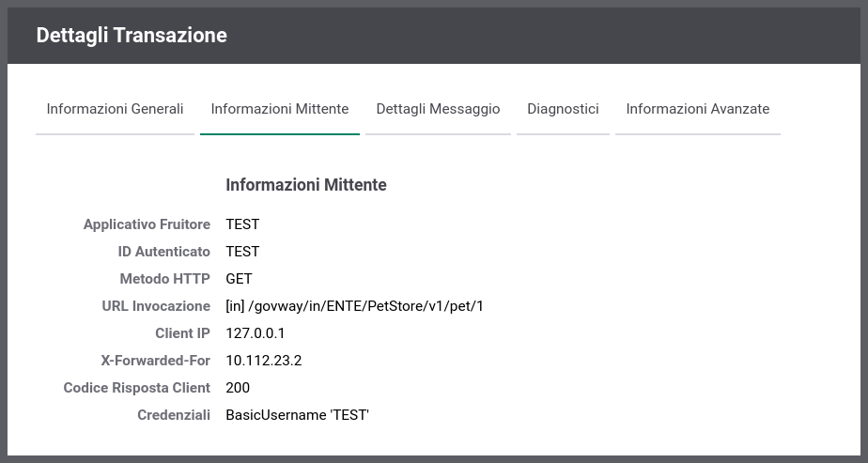Viewport: 868px width, 463px height.
Task: Click the Metodo HTTP label
Action: 165,279
